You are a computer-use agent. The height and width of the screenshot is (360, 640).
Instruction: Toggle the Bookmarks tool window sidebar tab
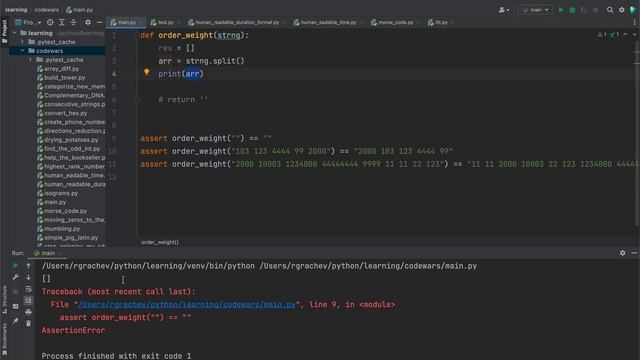(x=4, y=339)
